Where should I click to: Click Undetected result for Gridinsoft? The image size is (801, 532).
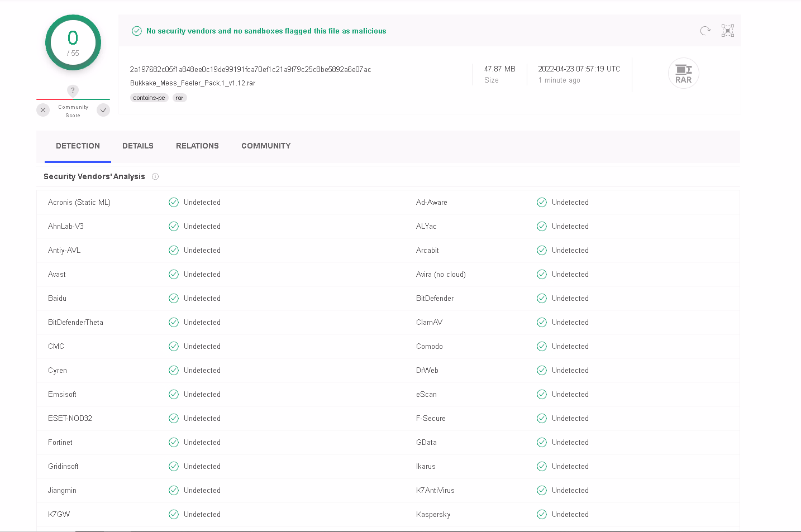click(x=202, y=466)
